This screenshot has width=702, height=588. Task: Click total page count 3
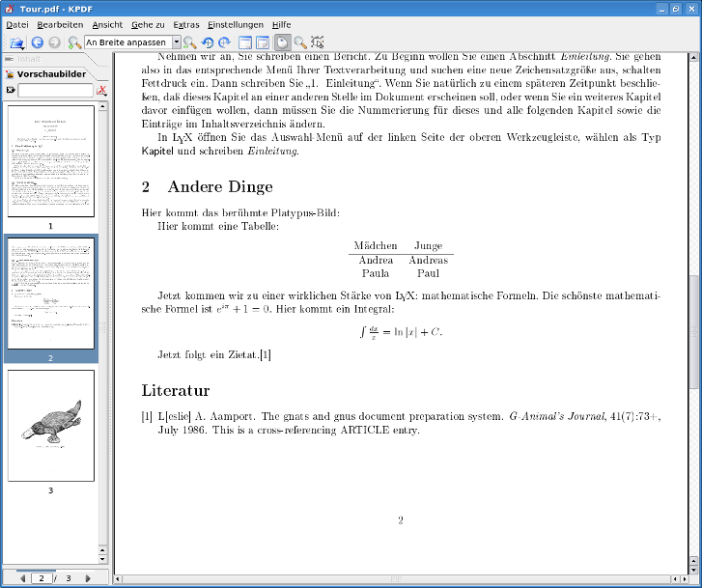pyautogui.click(x=69, y=578)
